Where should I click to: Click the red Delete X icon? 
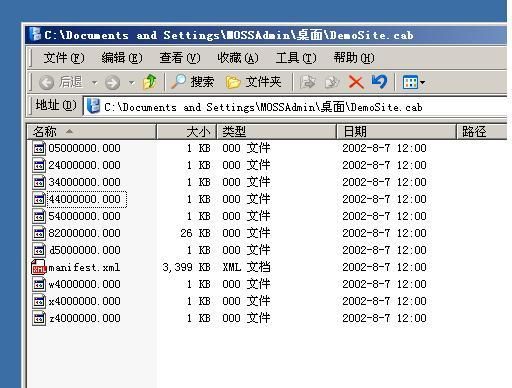pyautogui.click(x=356, y=82)
